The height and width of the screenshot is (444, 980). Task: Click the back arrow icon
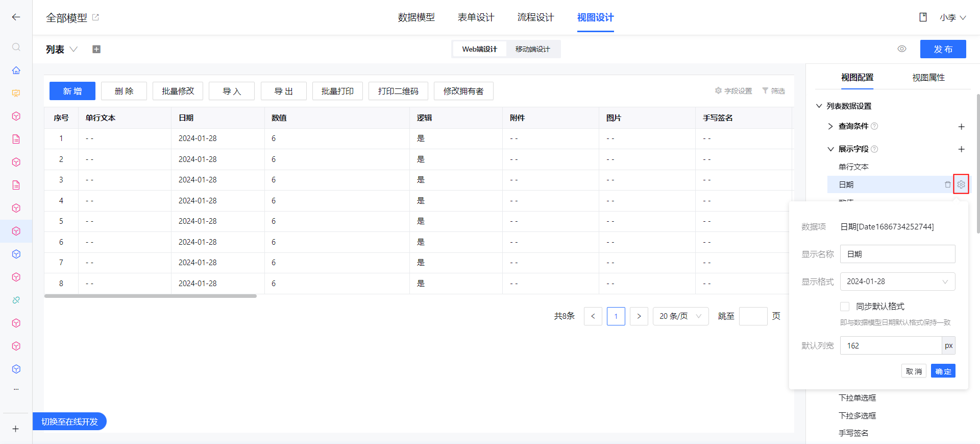click(x=16, y=17)
